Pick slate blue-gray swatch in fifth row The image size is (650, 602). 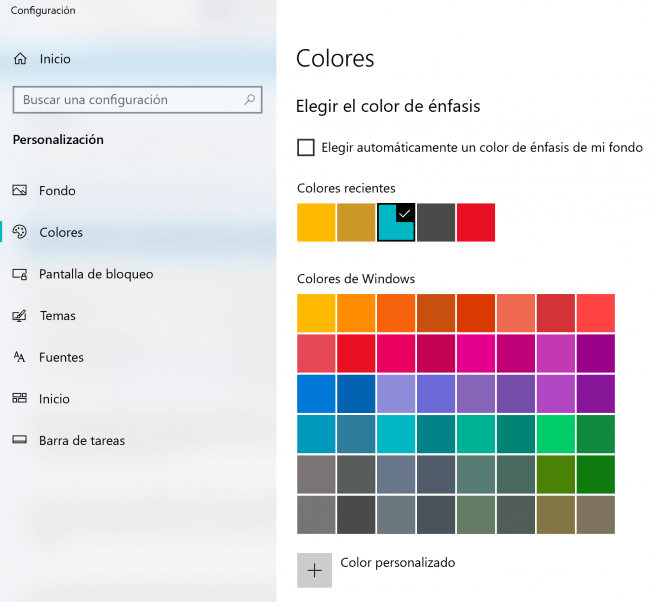tap(396, 474)
